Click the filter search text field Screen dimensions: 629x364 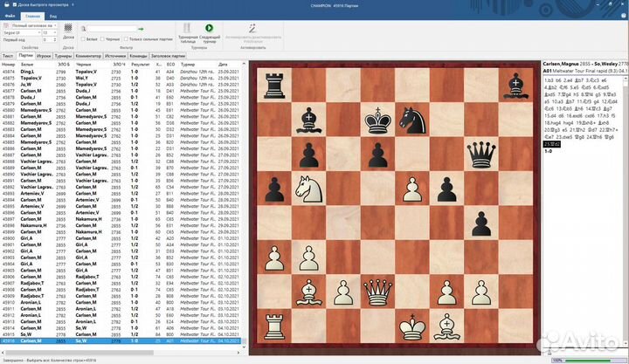[112, 29]
